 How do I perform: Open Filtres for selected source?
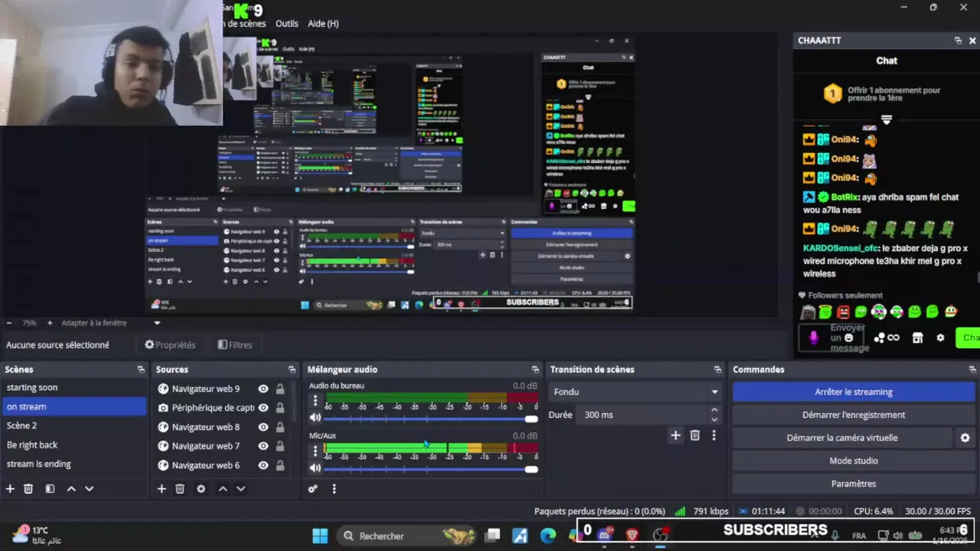pyautogui.click(x=234, y=345)
